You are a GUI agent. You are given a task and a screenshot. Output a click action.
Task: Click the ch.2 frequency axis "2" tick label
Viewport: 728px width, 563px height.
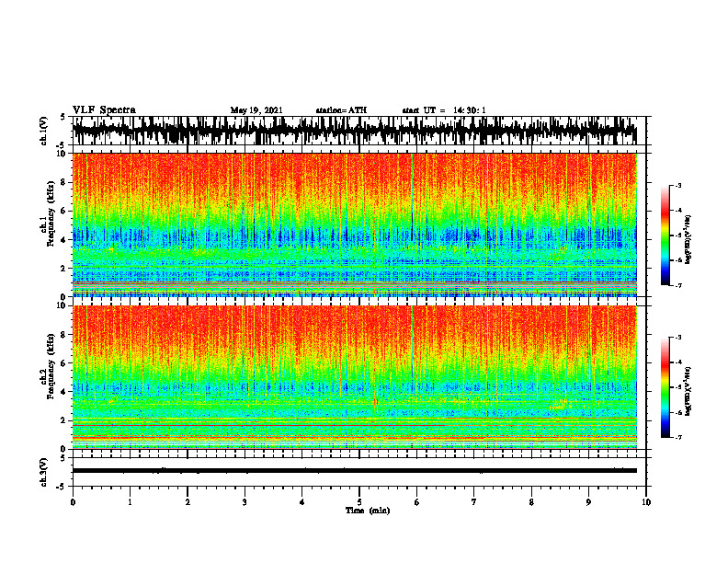pyautogui.click(x=64, y=420)
